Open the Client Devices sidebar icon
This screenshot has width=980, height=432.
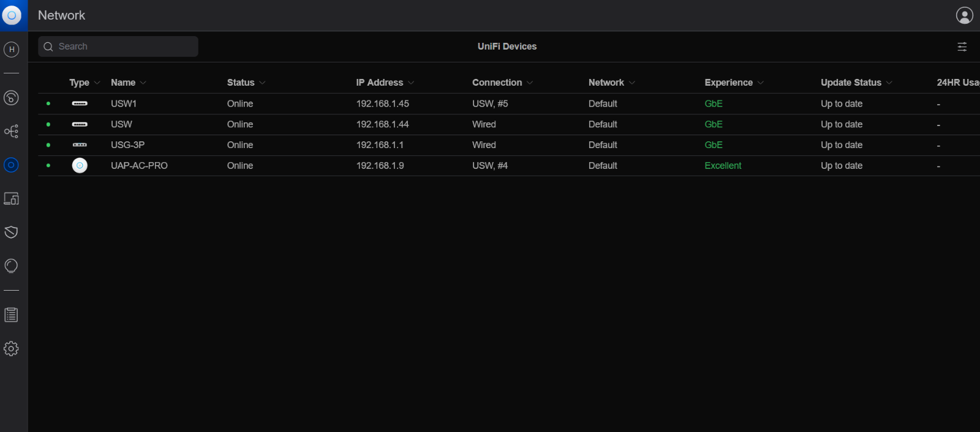point(12,198)
